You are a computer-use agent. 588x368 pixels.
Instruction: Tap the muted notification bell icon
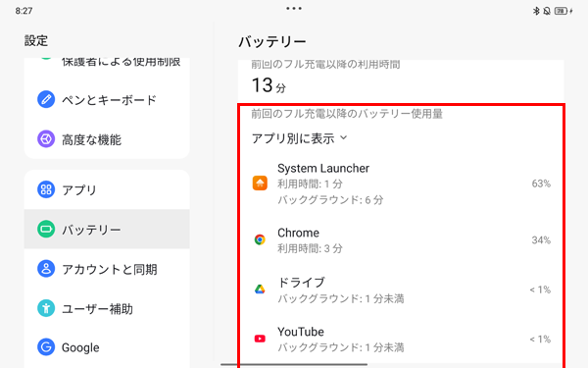point(547,11)
